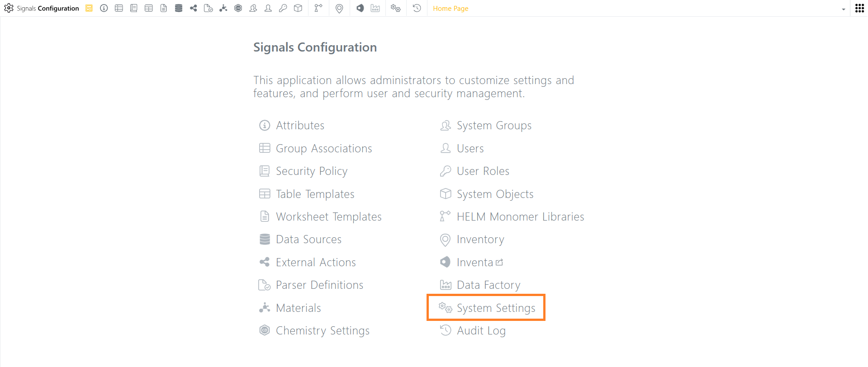868x367 pixels.
Task: Open Table Templates via the top toolbar icon
Action: coord(149,8)
